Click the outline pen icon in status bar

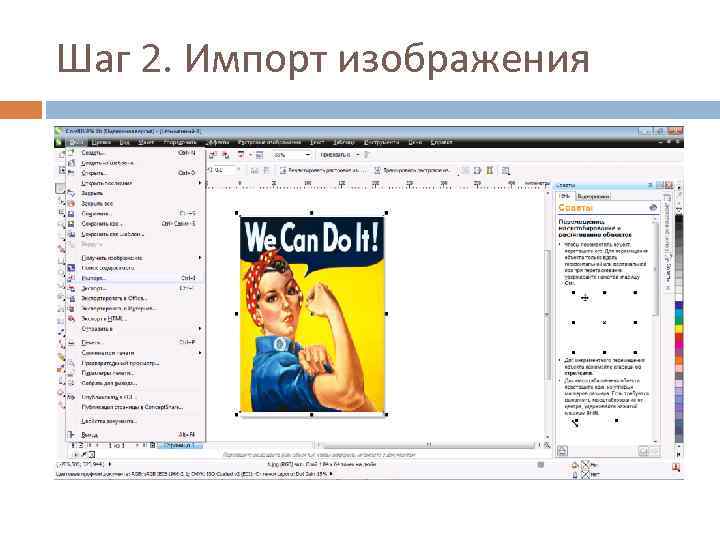click(575, 475)
